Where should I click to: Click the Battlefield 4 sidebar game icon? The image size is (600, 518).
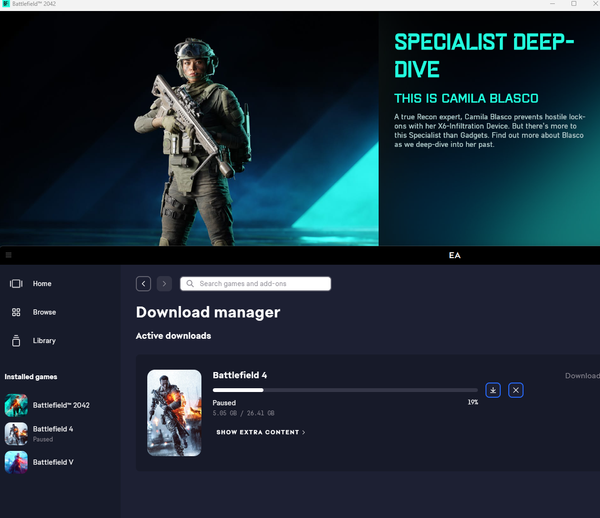(16, 434)
